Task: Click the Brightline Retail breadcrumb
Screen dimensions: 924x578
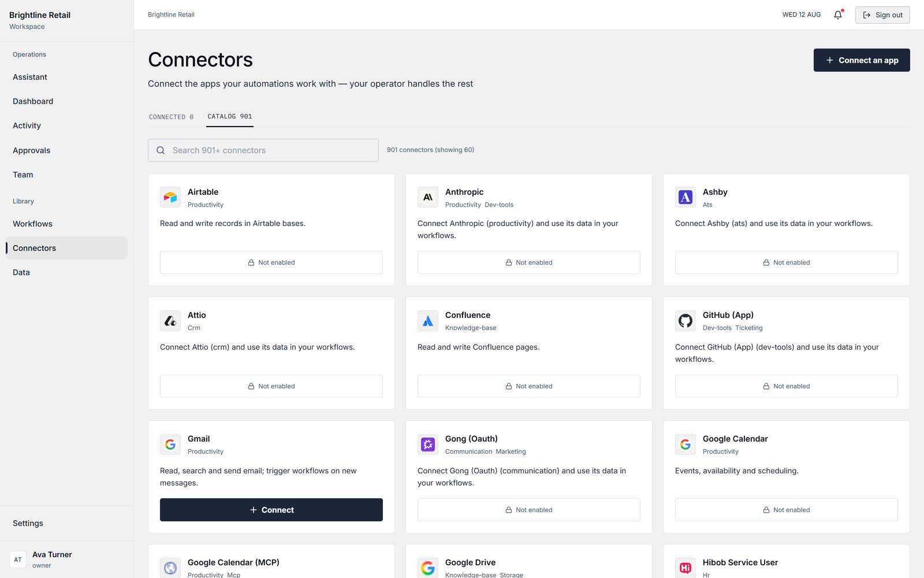Action: click(171, 14)
